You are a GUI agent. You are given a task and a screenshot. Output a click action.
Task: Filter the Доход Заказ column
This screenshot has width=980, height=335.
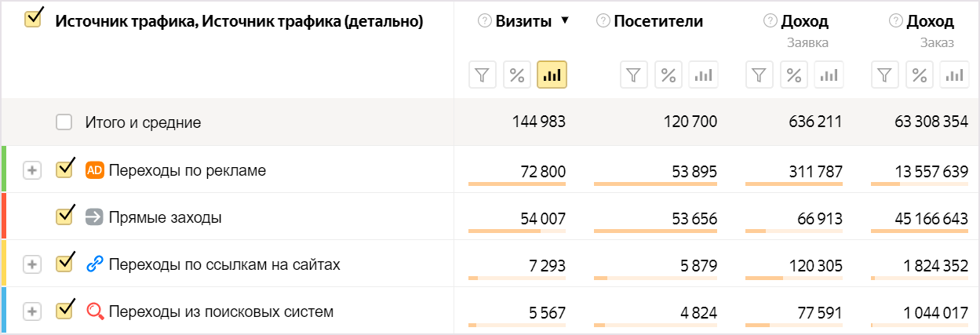tap(884, 75)
